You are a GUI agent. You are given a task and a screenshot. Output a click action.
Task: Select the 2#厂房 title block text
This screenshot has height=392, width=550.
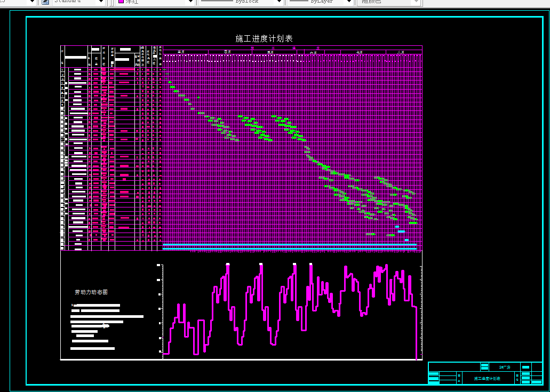pyautogui.click(x=505, y=367)
